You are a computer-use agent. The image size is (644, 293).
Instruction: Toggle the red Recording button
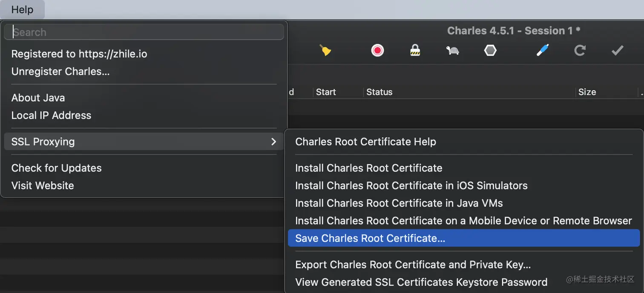(377, 51)
